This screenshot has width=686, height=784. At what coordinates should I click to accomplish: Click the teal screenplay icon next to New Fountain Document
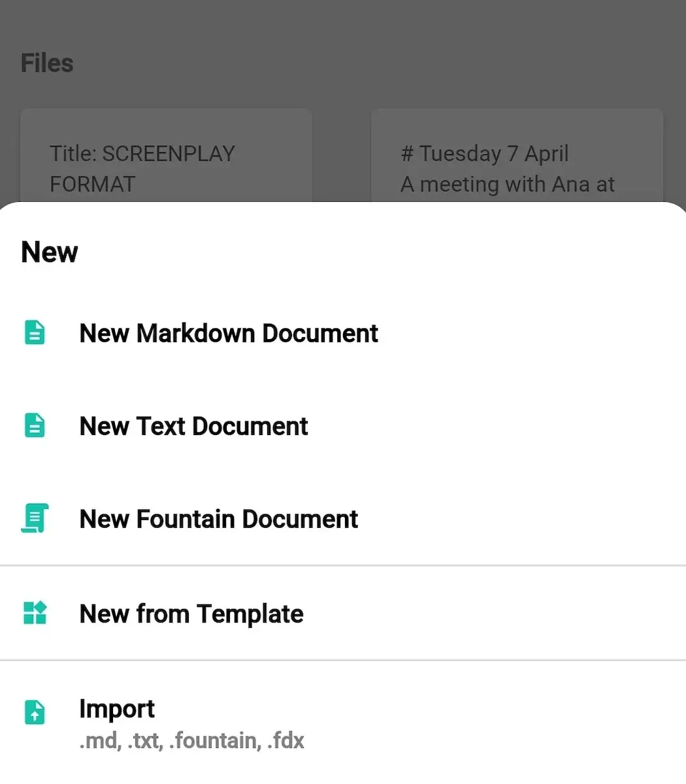34,518
